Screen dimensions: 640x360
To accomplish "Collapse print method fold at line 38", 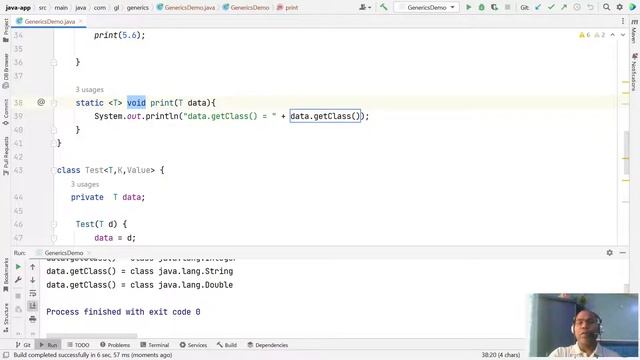I will 54,103.
